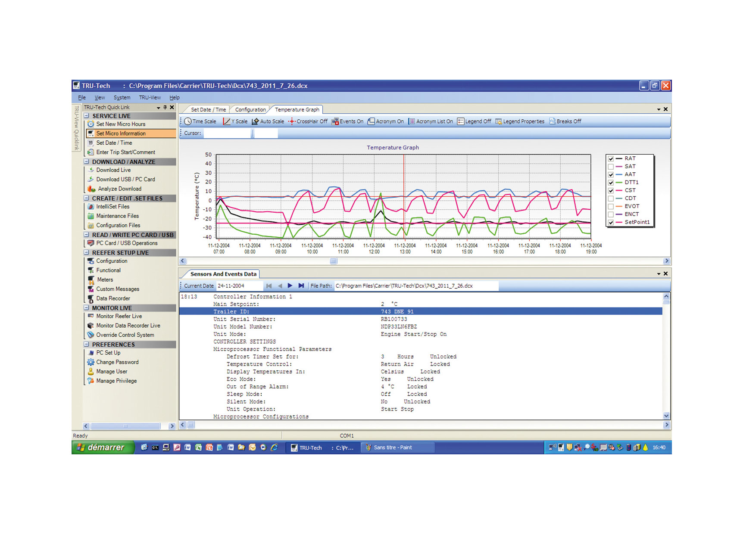Open Legend Properties from graph toolbar
This screenshot has height=534, width=756.
[x=499, y=121]
